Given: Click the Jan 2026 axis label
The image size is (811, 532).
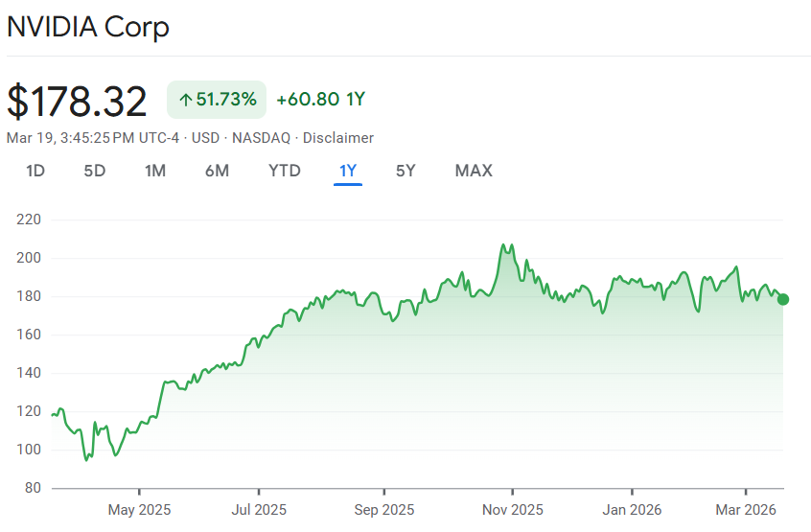Looking at the screenshot, I should 632,510.
